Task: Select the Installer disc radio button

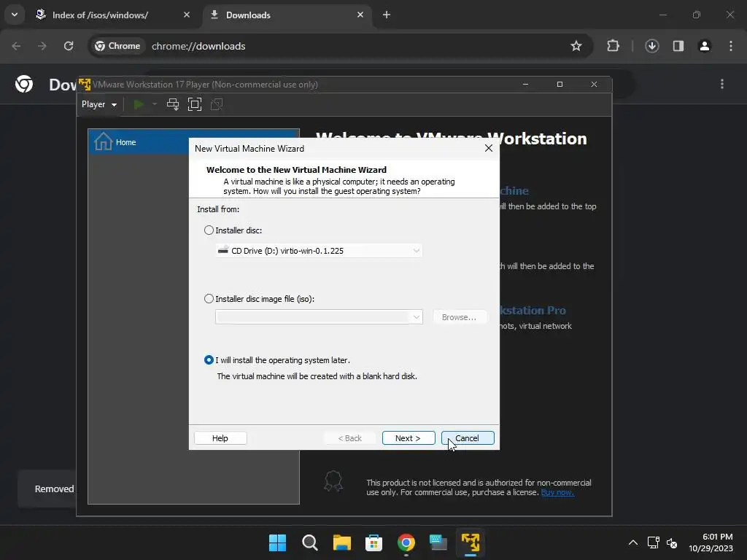Action: [209, 230]
